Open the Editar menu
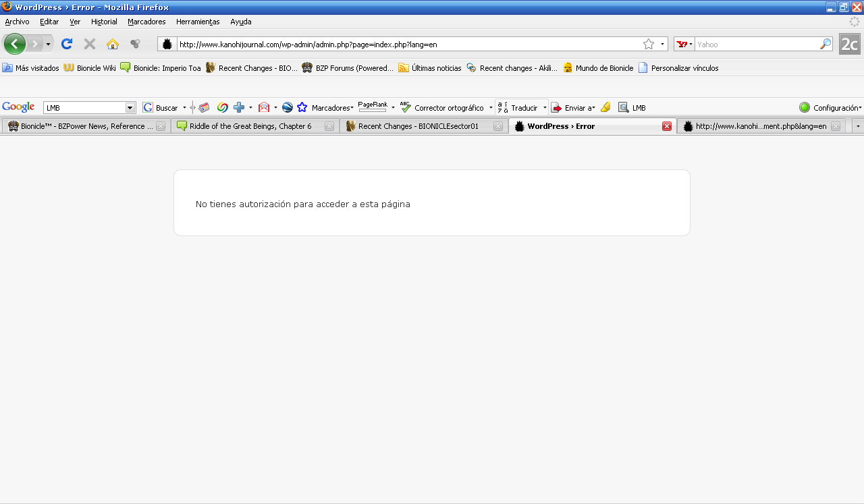 click(49, 22)
